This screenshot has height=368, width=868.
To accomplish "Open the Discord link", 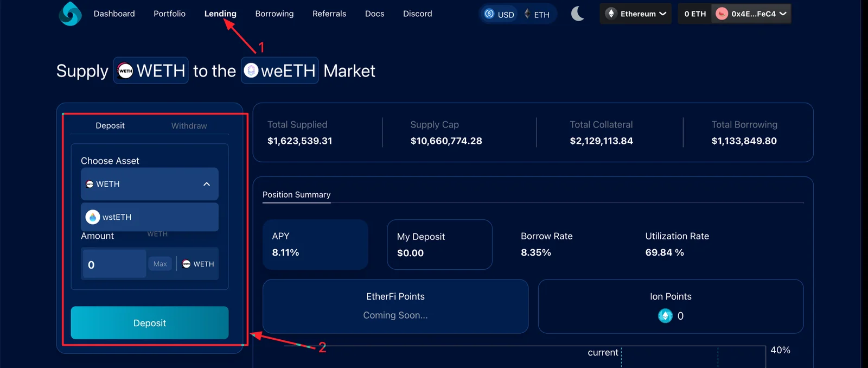I will [x=418, y=14].
